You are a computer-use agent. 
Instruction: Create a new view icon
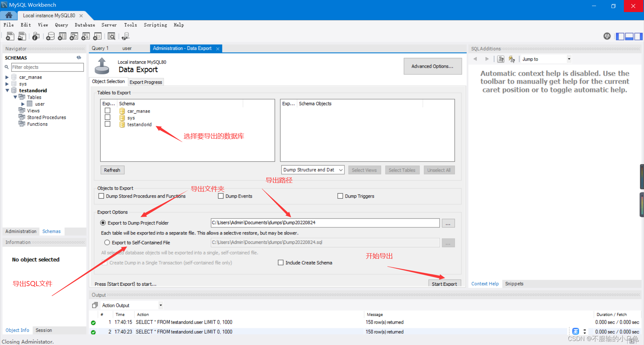(x=74, y=36)
